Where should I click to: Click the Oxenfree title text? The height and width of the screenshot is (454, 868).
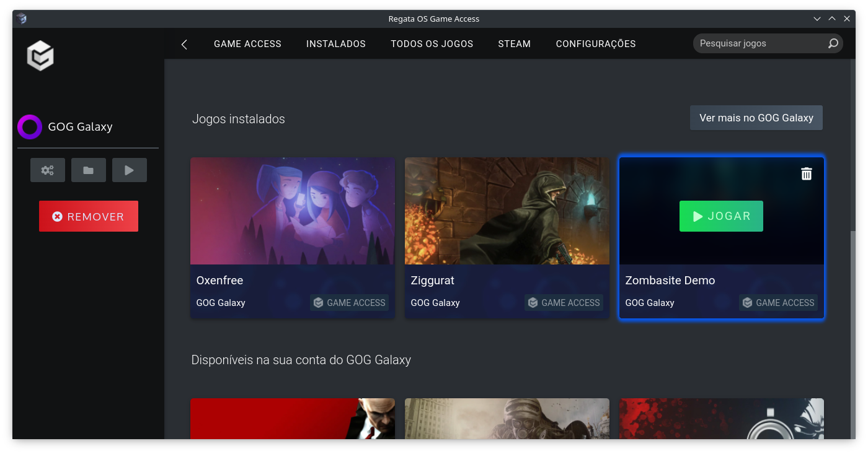click(x=219, y=281)
